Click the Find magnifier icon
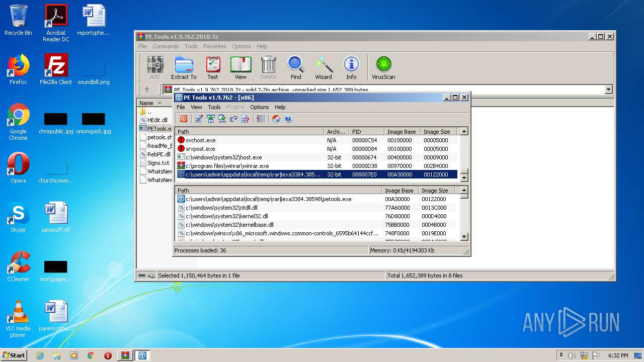 click(x=296, y=68)
